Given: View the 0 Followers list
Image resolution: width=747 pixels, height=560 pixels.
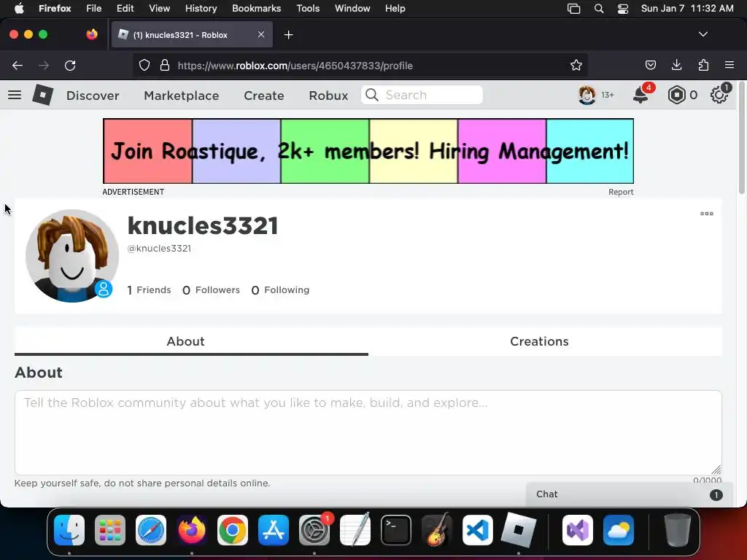Looking at the screenshot, I should point(211,290).
